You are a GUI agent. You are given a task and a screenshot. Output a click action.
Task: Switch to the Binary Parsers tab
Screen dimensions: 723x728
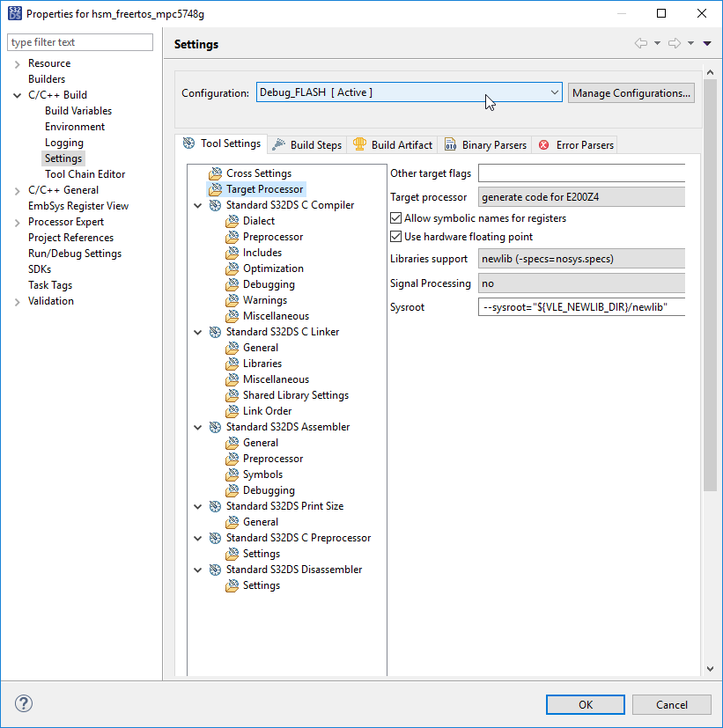click(485, 145)
